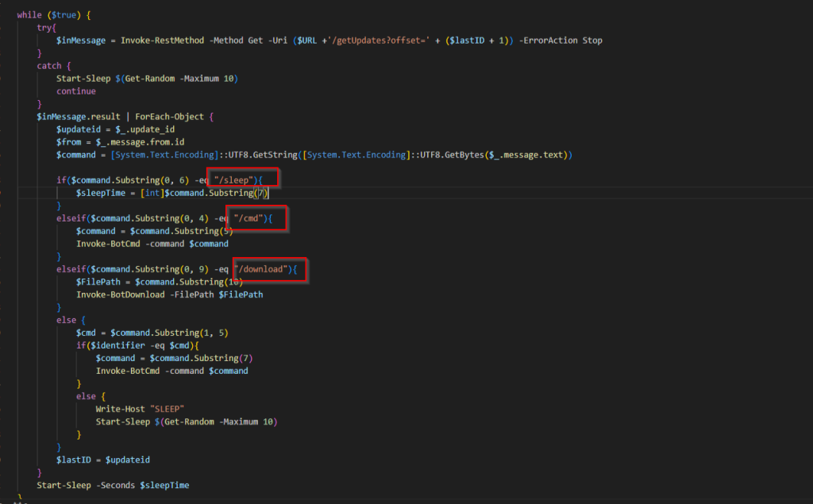The height and width of the screenshot is (504, 813).
Task: Click the 'while ($true) {' line
Action: coord(54,15)
